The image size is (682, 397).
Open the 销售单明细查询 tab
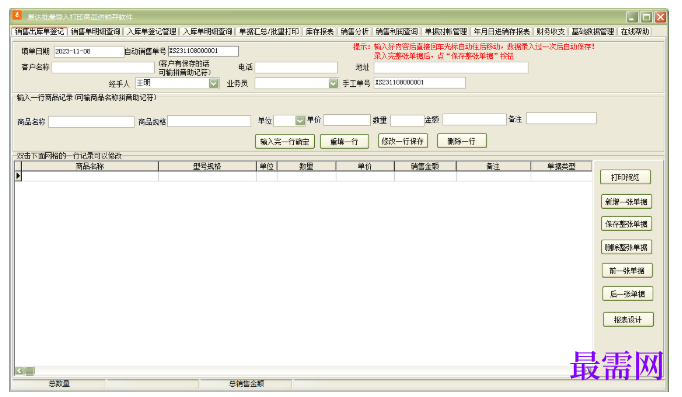[95, 31]
